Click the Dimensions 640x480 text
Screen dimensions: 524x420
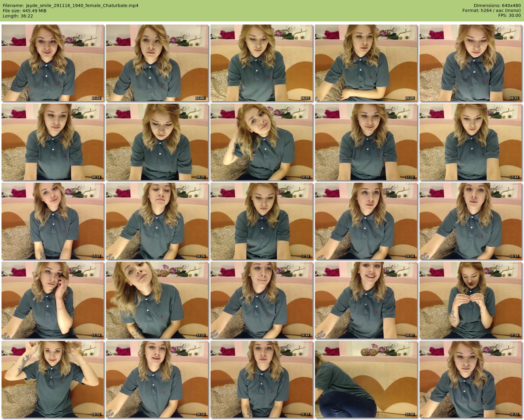pyautogui.click(x=497, y=6)
